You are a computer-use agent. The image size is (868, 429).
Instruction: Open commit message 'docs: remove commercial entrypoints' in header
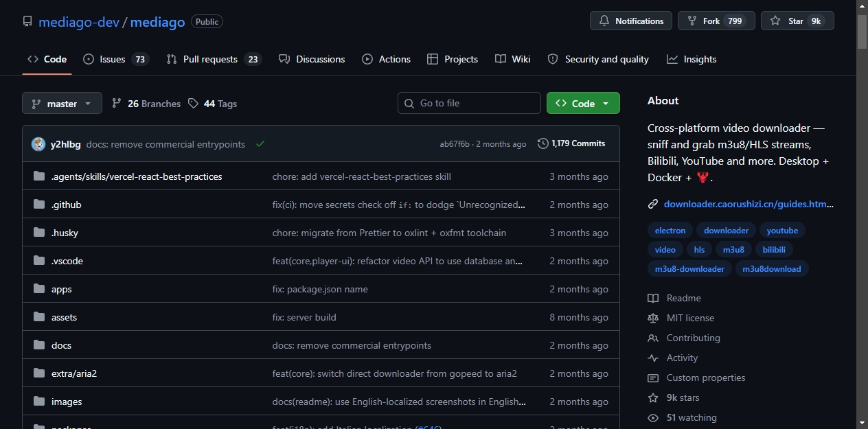165,144
